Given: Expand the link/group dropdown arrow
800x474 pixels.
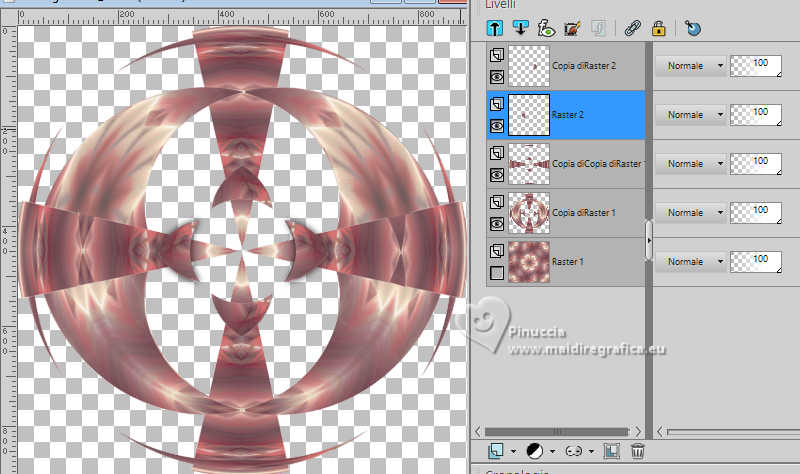Looking at the screenshot, I should [591, 451].
